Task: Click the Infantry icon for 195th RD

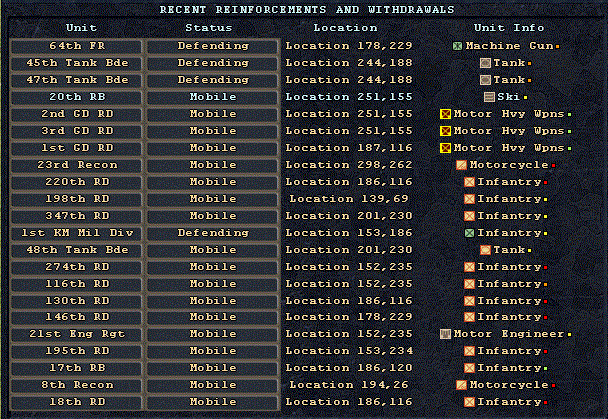Action: 469,351
